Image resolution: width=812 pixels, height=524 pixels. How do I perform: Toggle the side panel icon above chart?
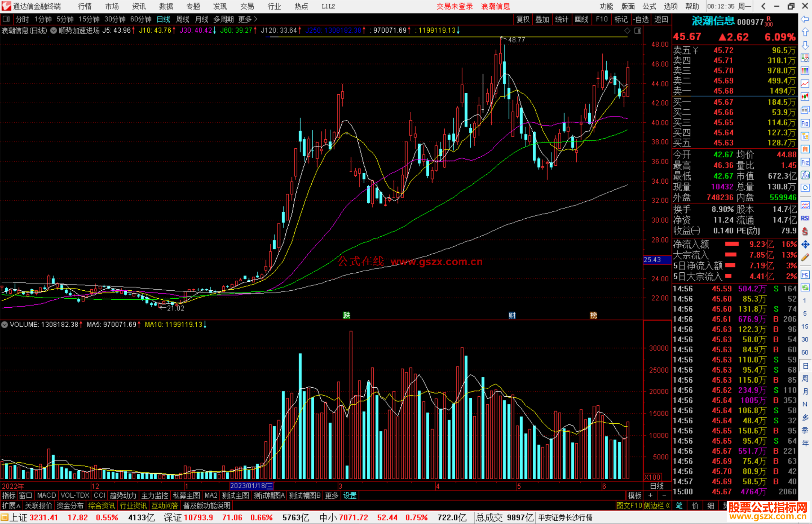click(638, 31)
